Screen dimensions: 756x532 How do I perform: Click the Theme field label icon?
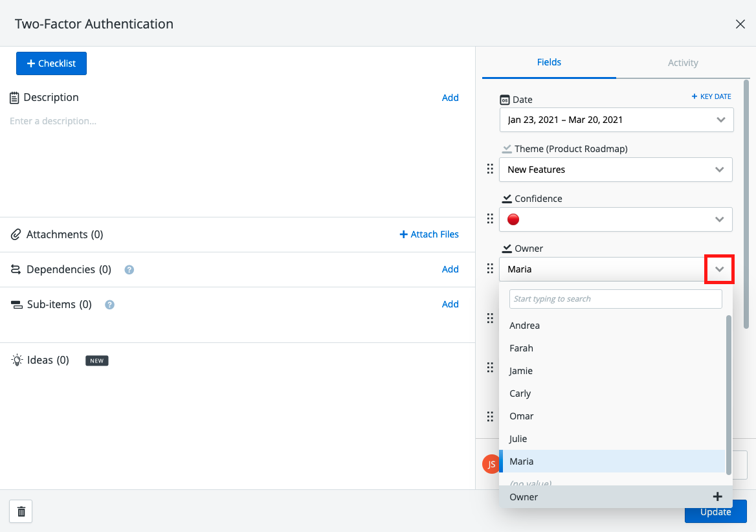point(507,149)
